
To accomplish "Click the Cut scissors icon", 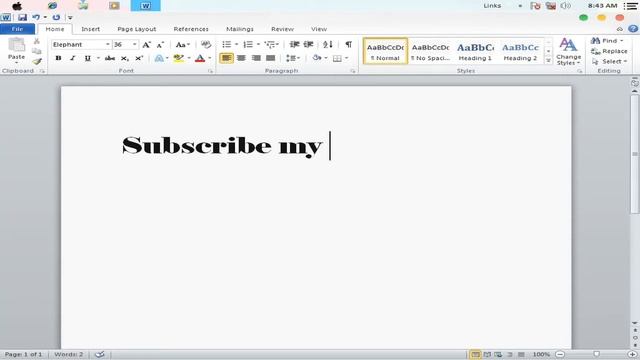I will coord(37,41).
